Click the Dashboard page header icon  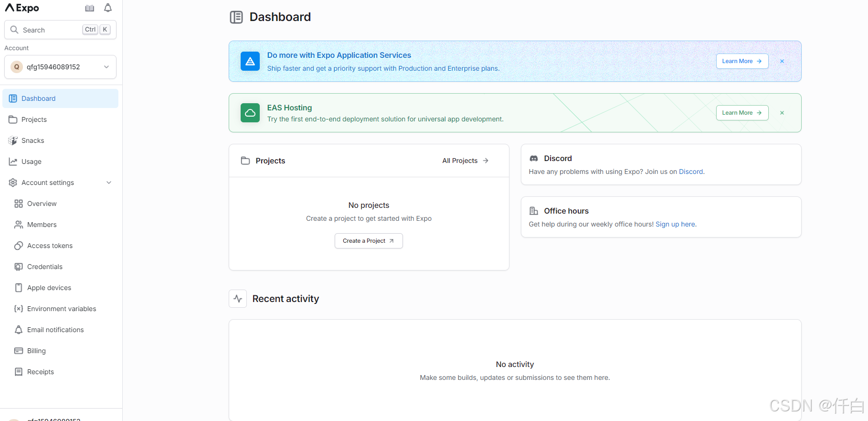point(236,17)
